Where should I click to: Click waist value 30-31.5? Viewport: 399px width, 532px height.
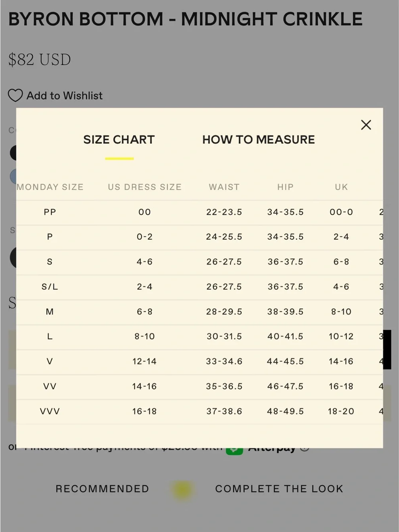pos(224,336)
